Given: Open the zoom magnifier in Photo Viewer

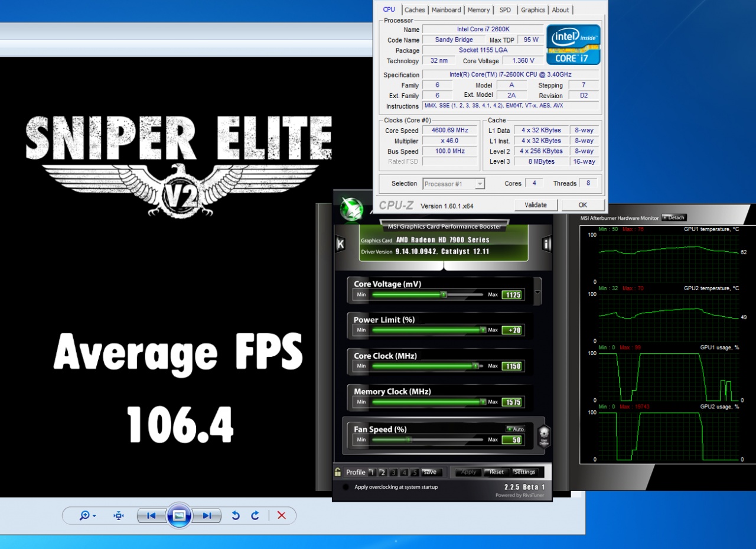Looking at the screenshot, I should click(87, 516).
